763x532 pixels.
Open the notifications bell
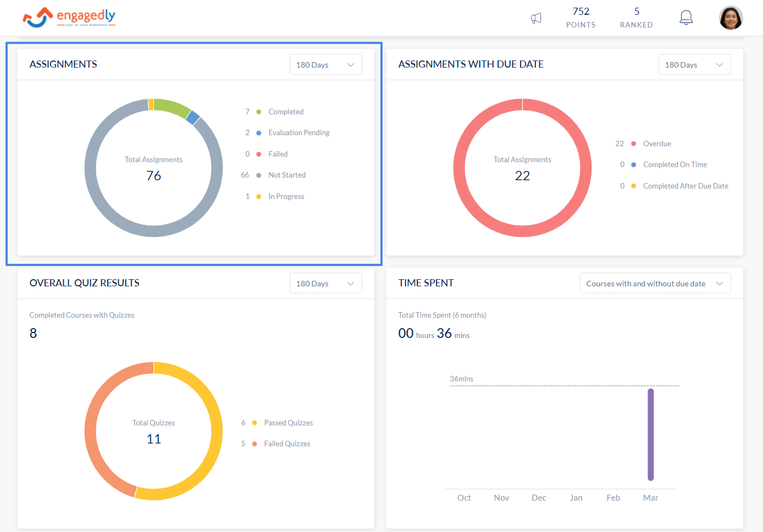coord(686,18)
